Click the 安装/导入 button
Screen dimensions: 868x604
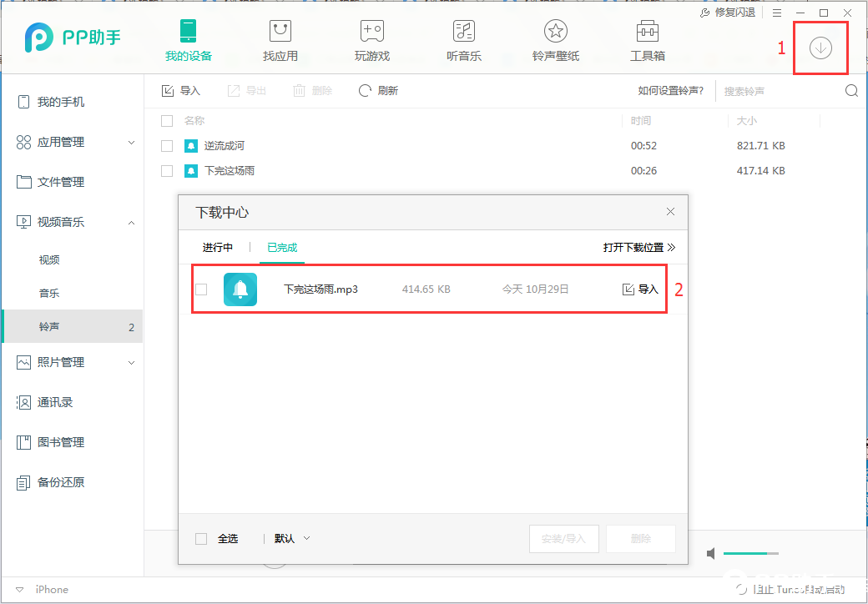pos(564,539)
